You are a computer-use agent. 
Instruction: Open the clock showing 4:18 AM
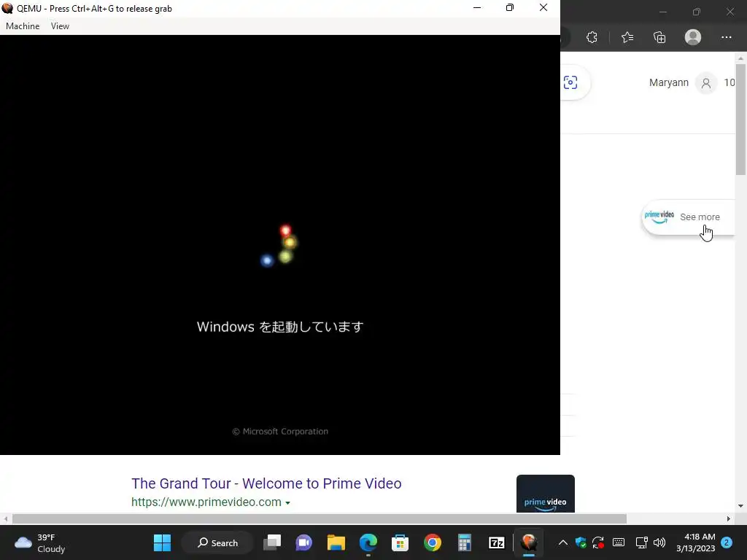pyautogui.click(x=695, y=542)
